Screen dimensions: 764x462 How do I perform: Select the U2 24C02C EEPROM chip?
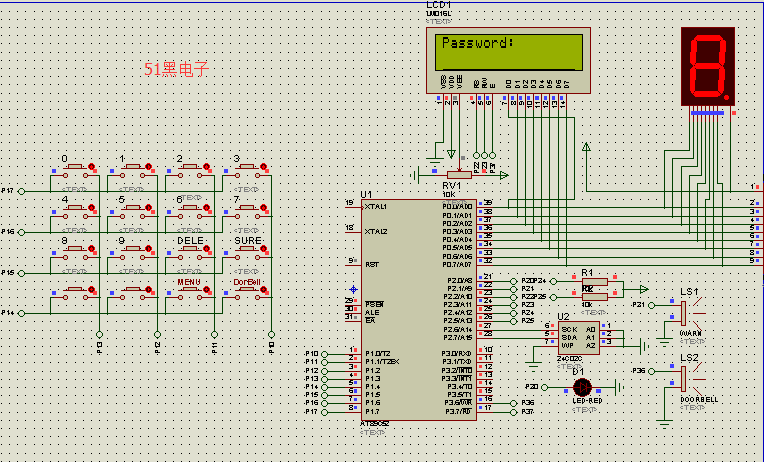click(579, 337)
